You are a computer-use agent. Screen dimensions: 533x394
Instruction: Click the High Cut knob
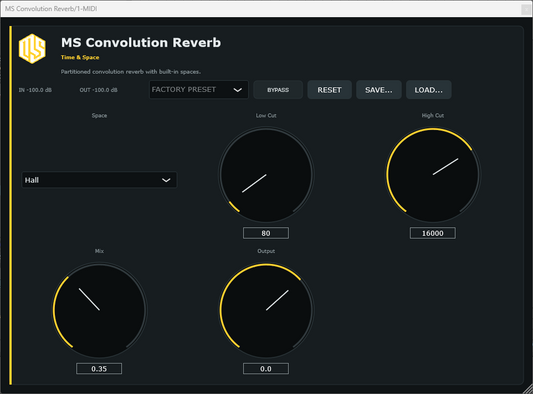433,175
